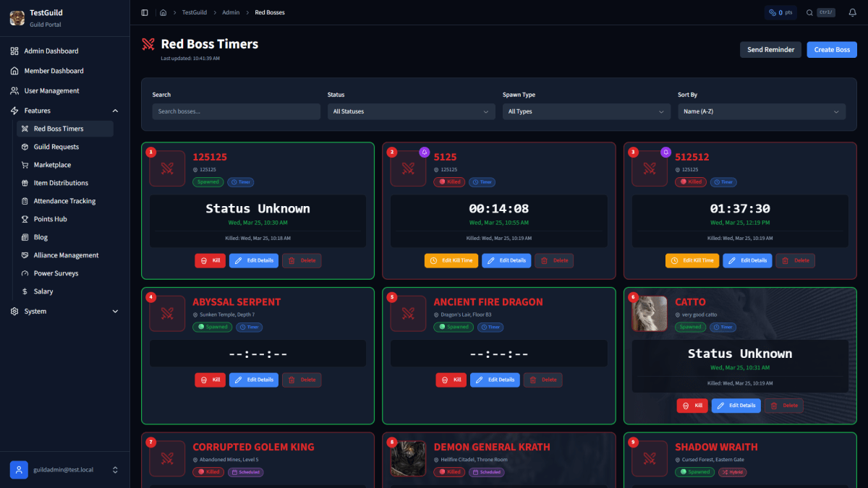Open User Management in sidebar
Screen dimensions: 868x488
[x=65, y=91]
